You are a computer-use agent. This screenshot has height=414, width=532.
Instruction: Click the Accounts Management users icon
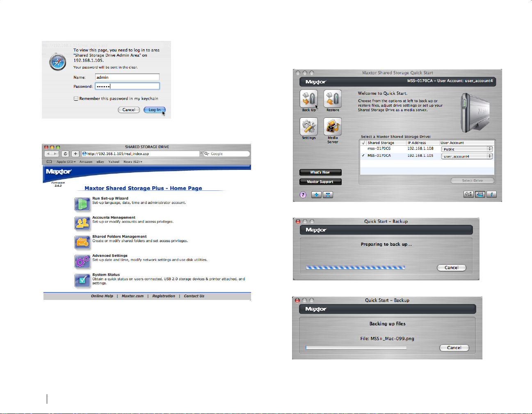click(x=82, y=223)
